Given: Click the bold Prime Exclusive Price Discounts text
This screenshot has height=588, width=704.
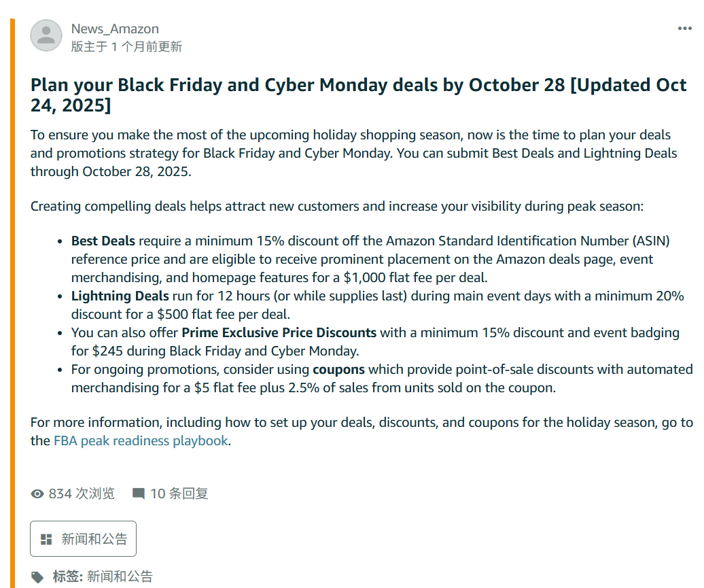Looking at the screenshot, I should tap(279, 332).
